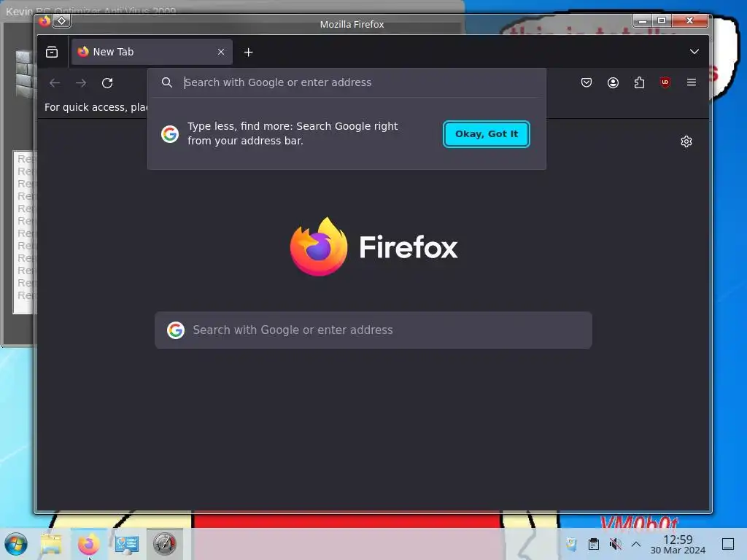Open uBlock Origin shield icon
The width and height of the screenshot is (747, 560).
pos(665,82)
